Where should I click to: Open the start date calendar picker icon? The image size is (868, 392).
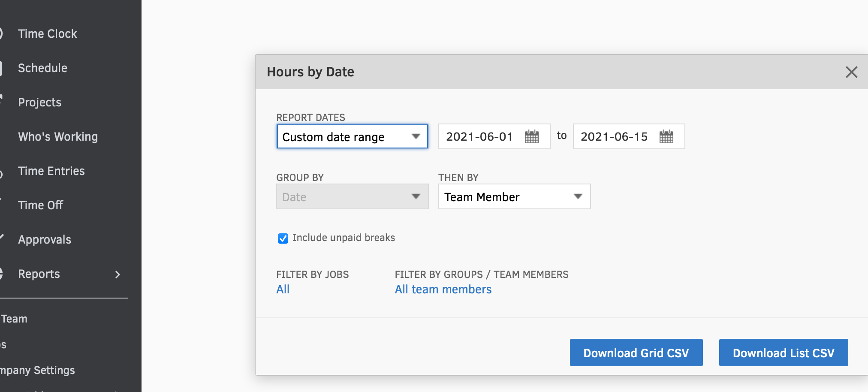(x=531, y=137)
